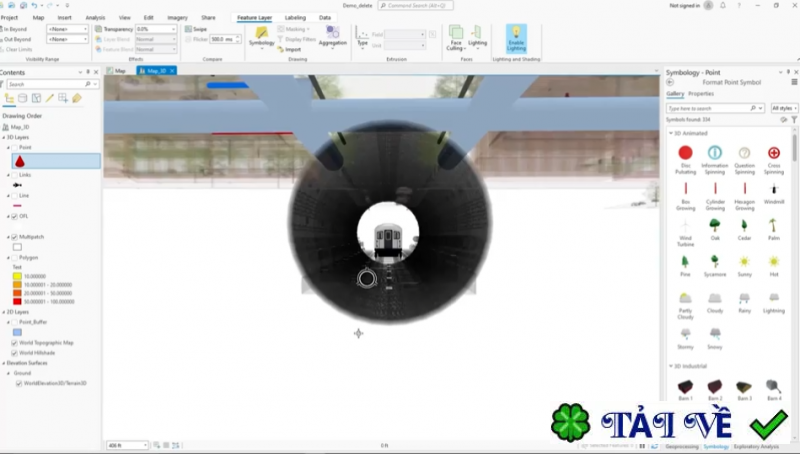Uncheck World Topographic Map layer

[x=14, y=343]
